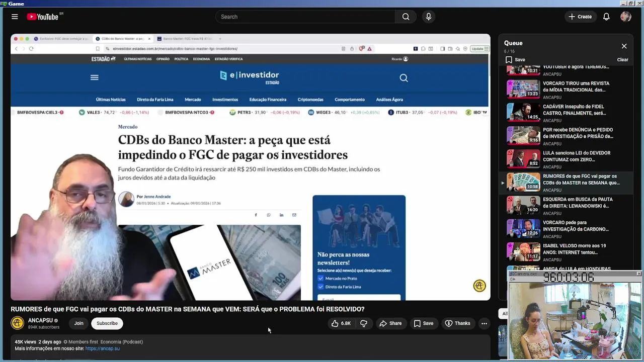Subscribe to ANCAPSU
This screenshot has height=362, width=644.
click(x=107, y=323)
